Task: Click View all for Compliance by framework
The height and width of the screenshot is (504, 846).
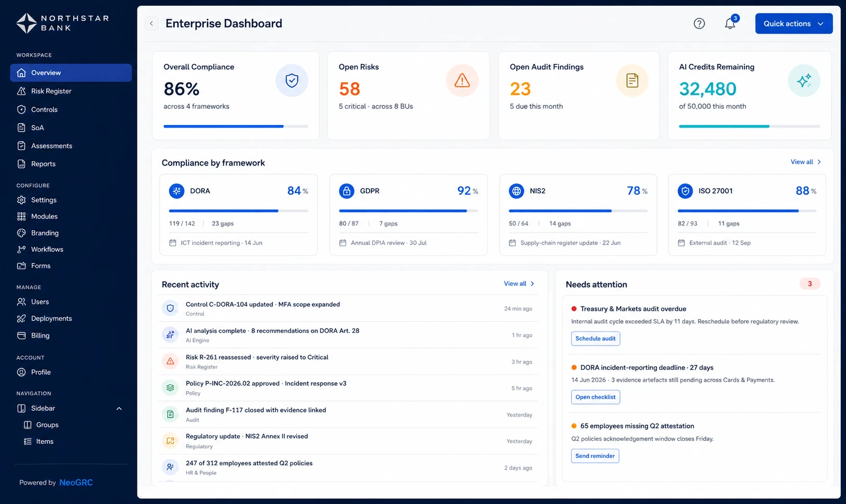Action: tap(806, 162)
